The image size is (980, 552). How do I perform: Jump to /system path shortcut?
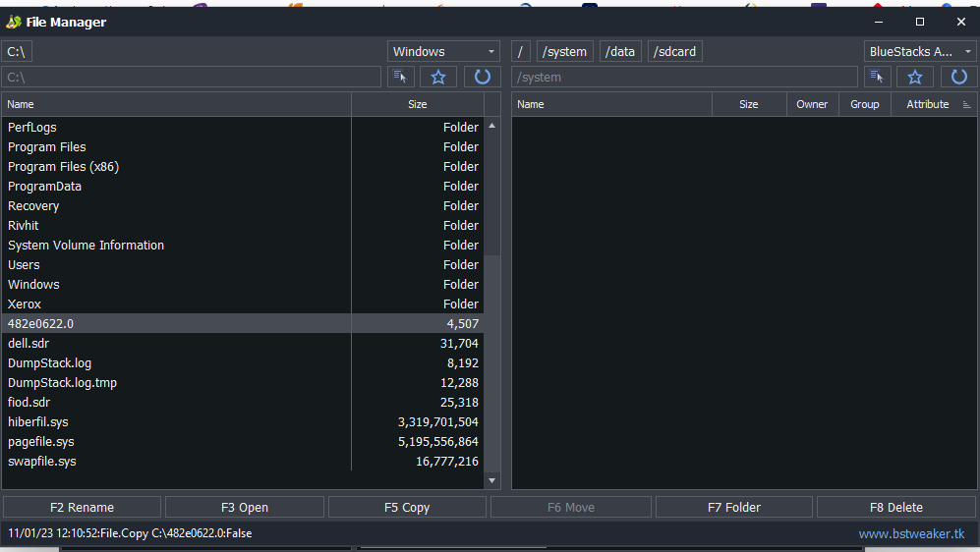[564, 51]
